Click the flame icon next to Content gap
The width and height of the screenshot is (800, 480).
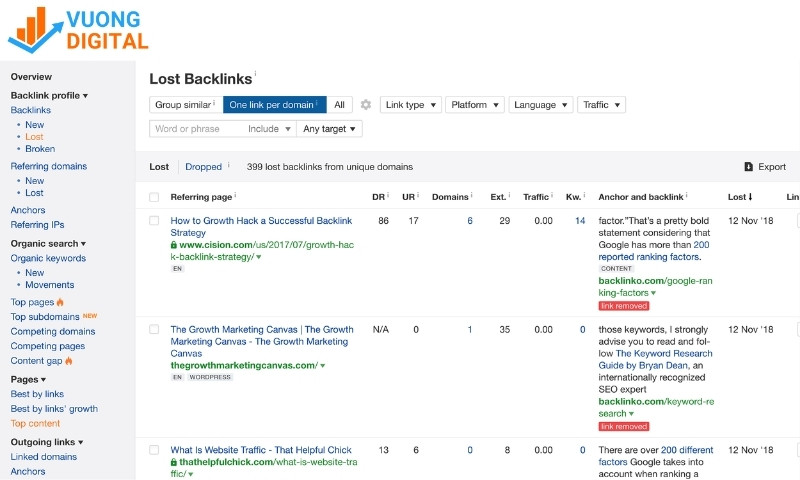point(69,361)
